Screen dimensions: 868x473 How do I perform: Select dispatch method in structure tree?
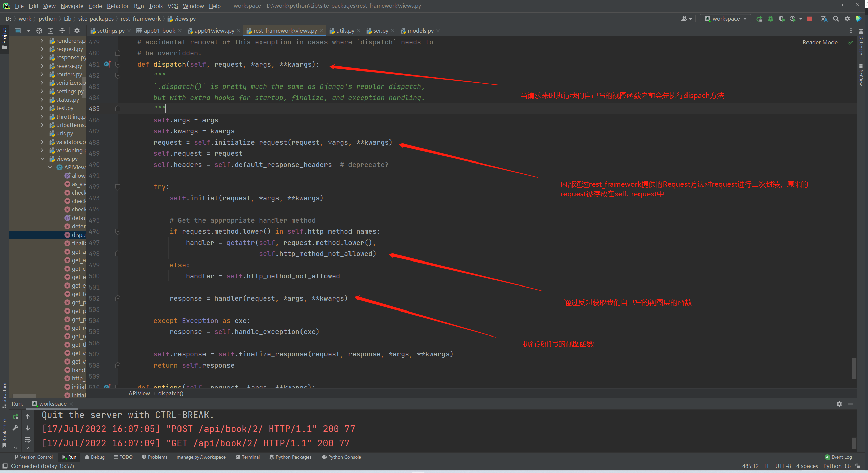tap(78, 235)
